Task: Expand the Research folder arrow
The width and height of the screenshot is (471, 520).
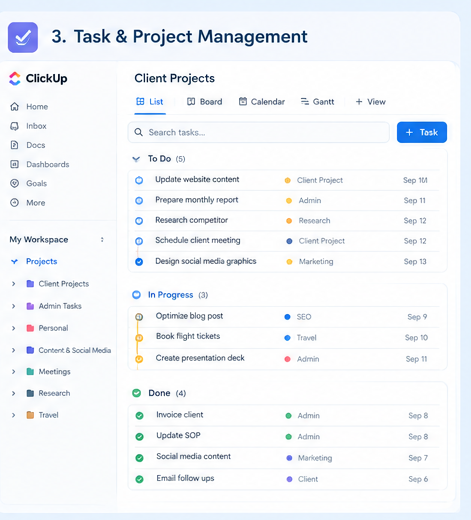Action: click(13, 393)
